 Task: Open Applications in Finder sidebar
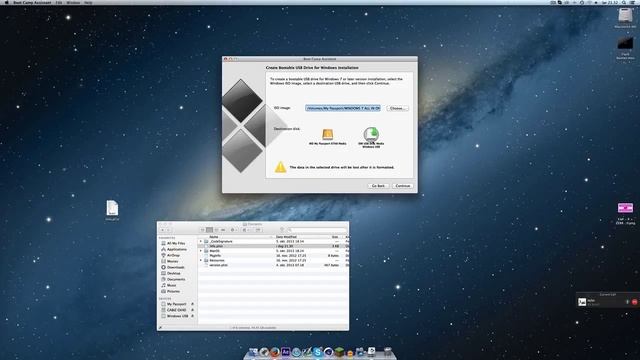coord(176,249)
